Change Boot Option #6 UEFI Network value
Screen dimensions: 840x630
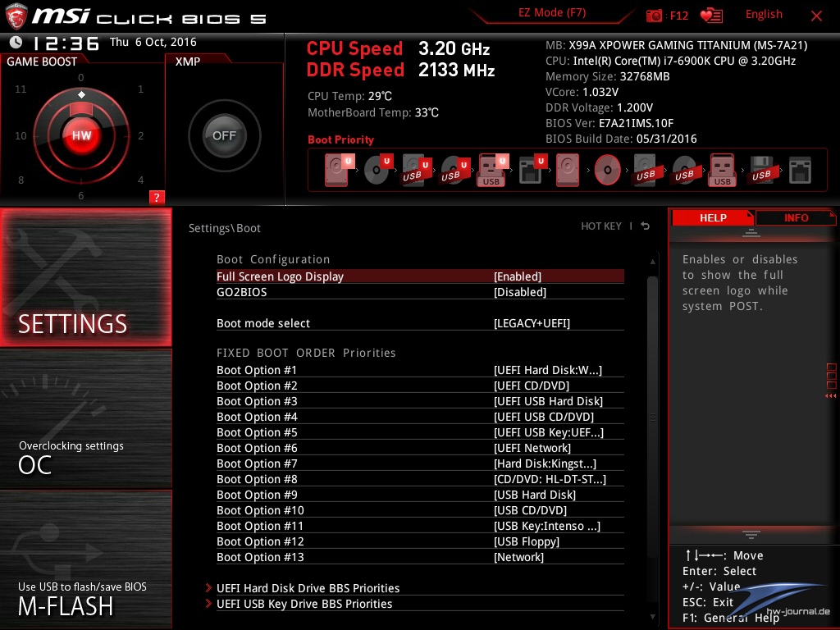(532, 447)
